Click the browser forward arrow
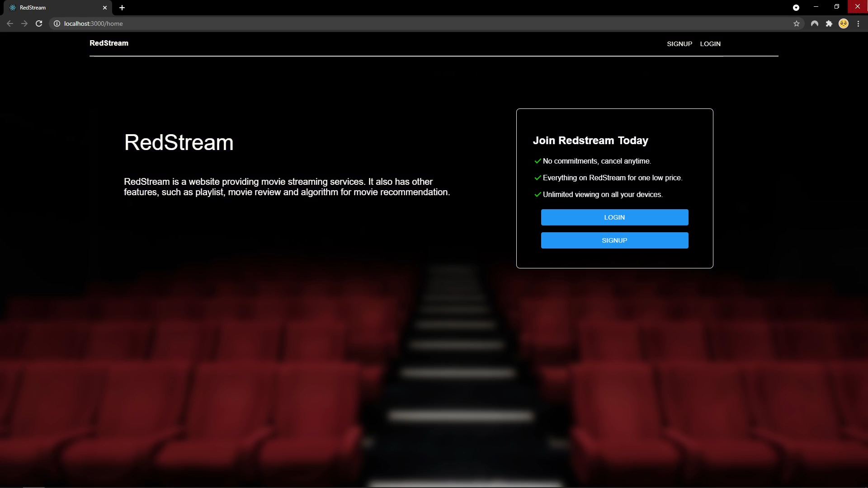The height and width of the screenshot is (488, 868). tap(24, 23)
